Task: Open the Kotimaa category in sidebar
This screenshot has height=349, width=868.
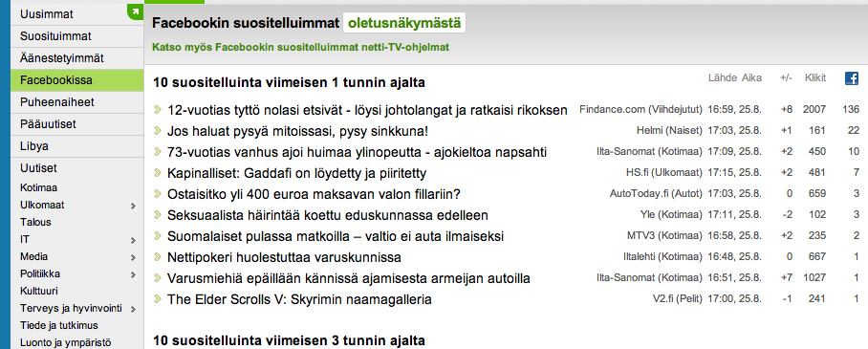Action: click(39, 187)
